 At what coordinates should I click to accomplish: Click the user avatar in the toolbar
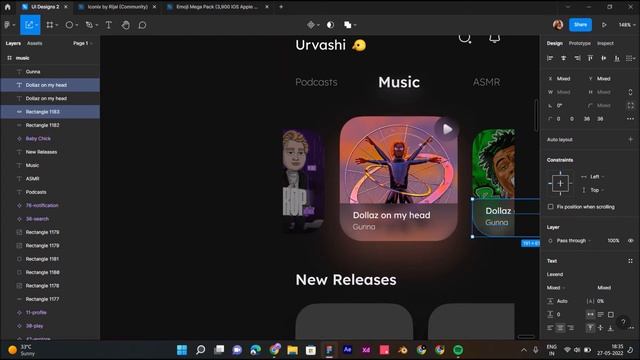coord(558,25)
